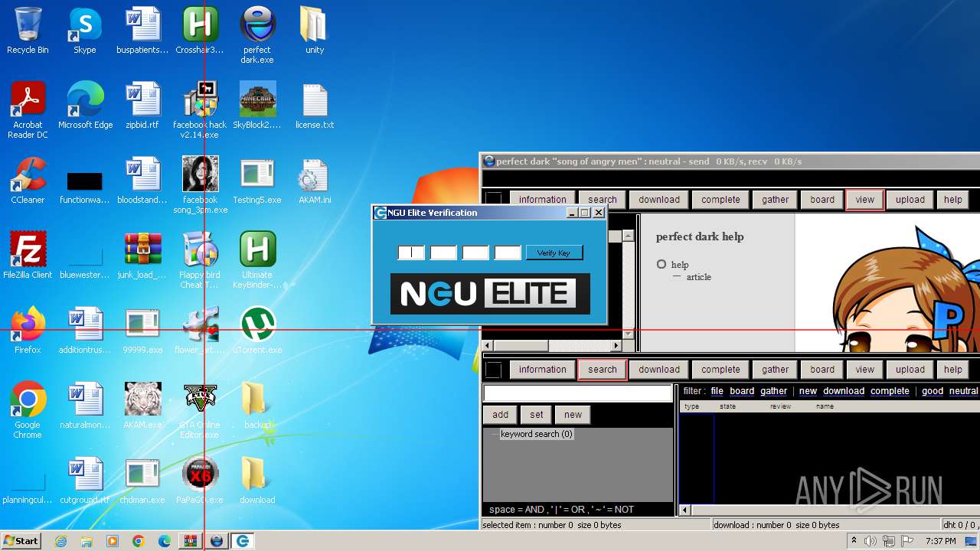This screenshot has height=551, width=980.
Task: Select keyword search (0) tree item
Action: pyautogui.click(x=536, y=434)
